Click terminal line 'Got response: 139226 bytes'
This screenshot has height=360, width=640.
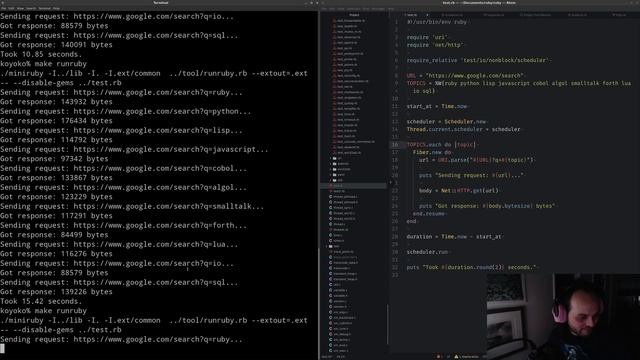56,291
